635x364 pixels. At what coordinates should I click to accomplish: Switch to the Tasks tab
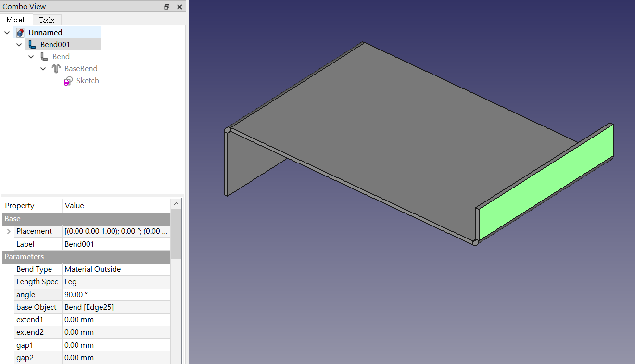click(47, 20)
